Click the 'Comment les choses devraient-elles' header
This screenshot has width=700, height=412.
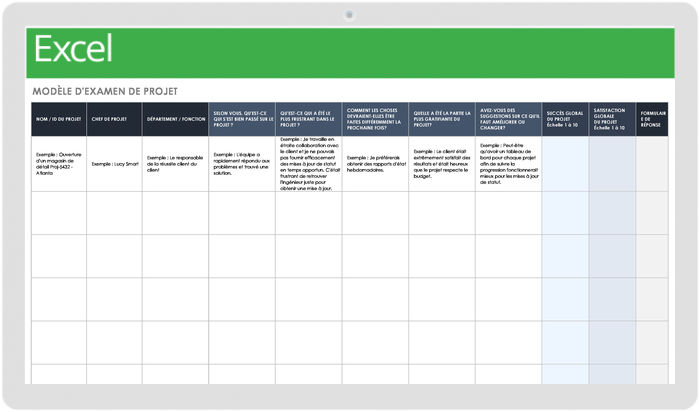pyautogui.click(x=375, y=119)
